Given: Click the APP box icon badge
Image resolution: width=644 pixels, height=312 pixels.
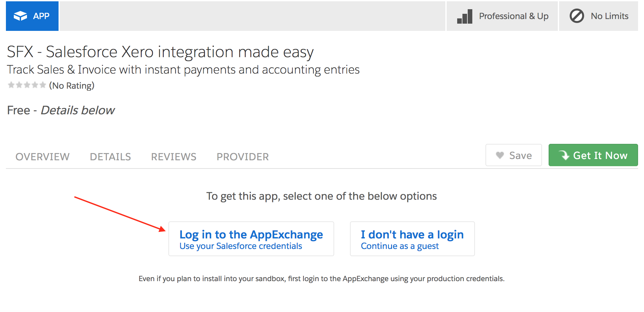Looking at the screenshot, I should click(x=20, y=16).
